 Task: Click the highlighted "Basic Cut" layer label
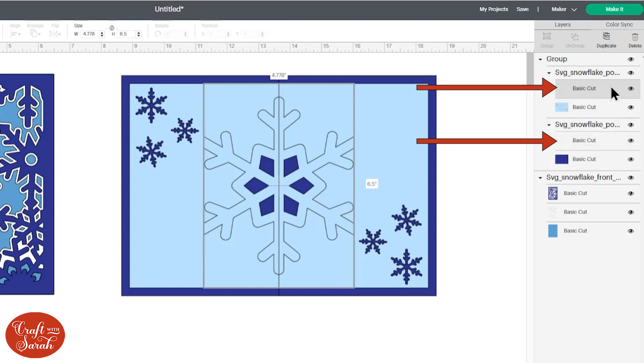pos(584,88)
